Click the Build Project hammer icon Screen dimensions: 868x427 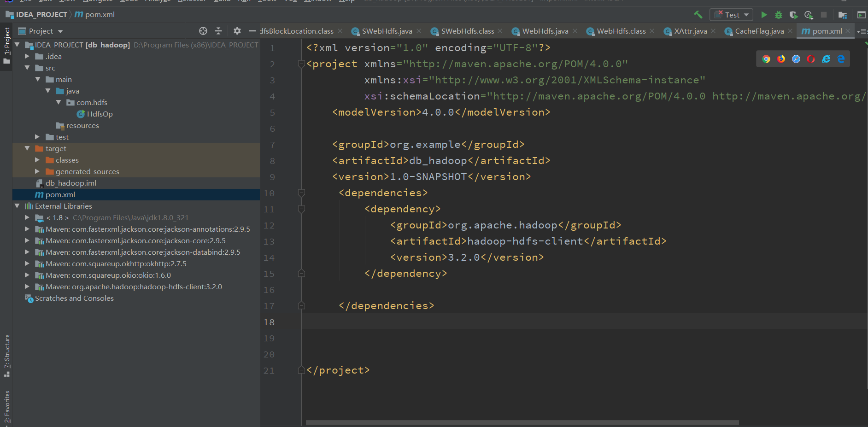698,15
